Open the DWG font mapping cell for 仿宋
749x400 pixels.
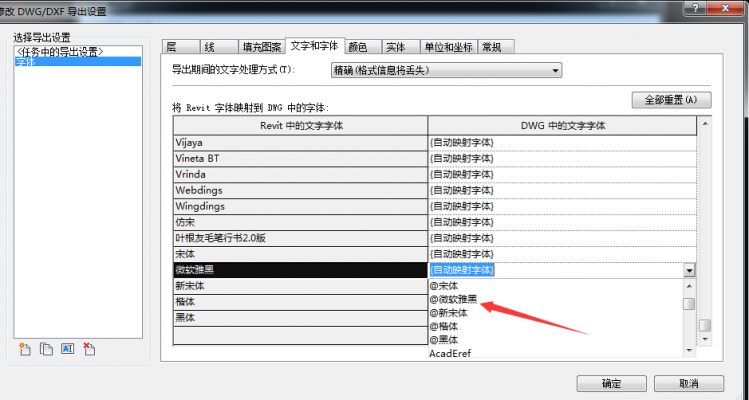[562, 222]
